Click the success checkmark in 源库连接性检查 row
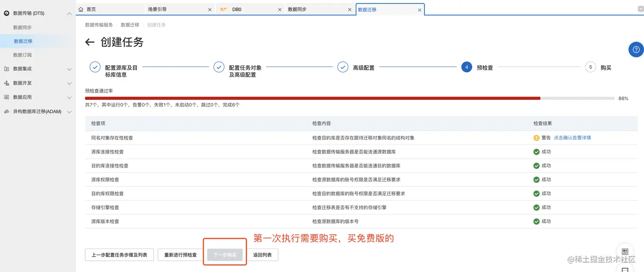This screenshot has height=272, width=644. click(x=536, y=152)
